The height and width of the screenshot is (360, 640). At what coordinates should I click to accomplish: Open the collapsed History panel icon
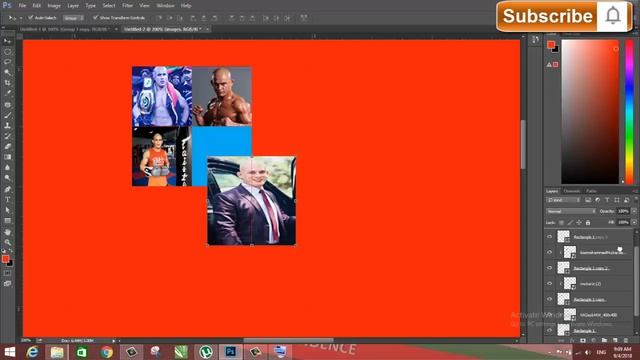click(535, 40)
